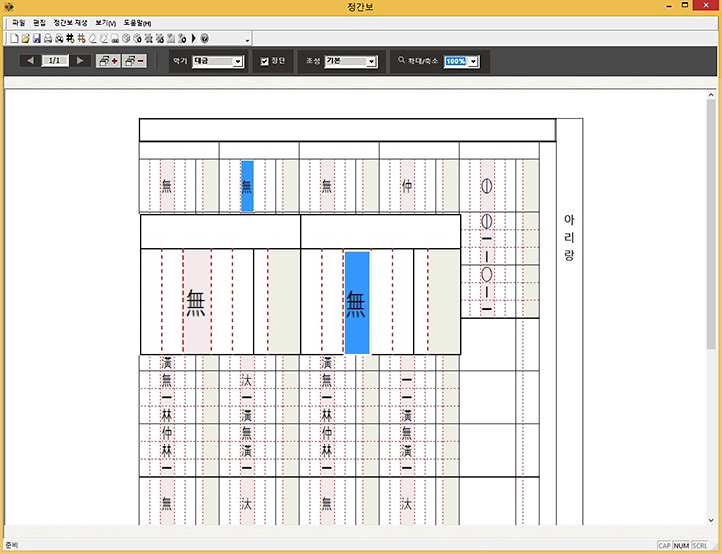Go to the previous page arrow
The width and height of the screenshot is (722, 554).
pyautogui.click(x=30, y=60)
